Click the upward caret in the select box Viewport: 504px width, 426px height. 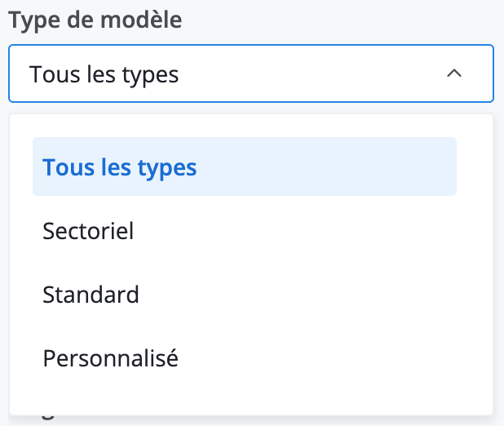(454, 73)
